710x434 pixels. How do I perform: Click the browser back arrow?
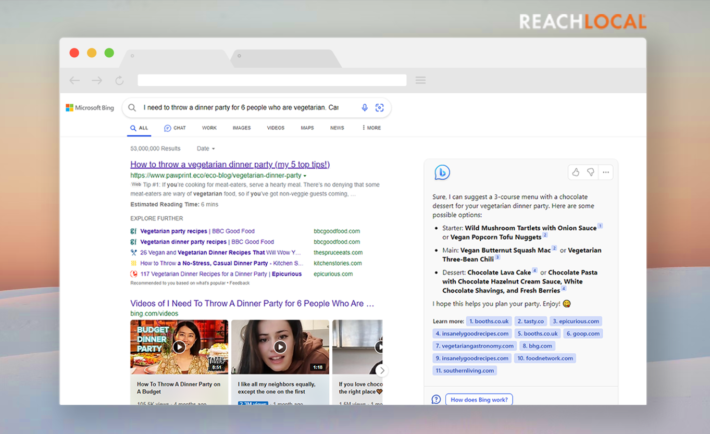(x=75, y=80)
